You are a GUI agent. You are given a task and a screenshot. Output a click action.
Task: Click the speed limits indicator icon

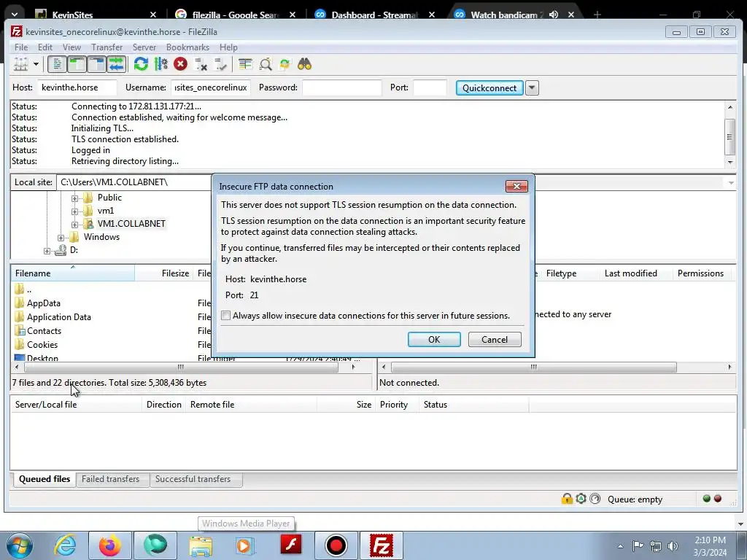click(x=595, y=499)
